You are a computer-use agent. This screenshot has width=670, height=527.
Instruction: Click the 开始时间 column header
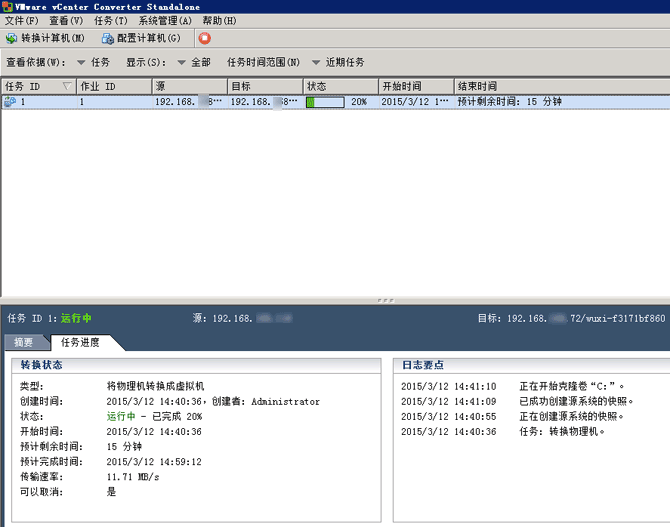[x=416, y=86]
